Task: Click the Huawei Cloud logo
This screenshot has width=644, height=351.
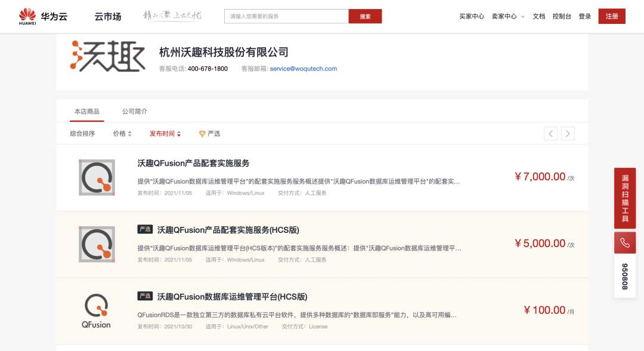Action: [43, 17]
